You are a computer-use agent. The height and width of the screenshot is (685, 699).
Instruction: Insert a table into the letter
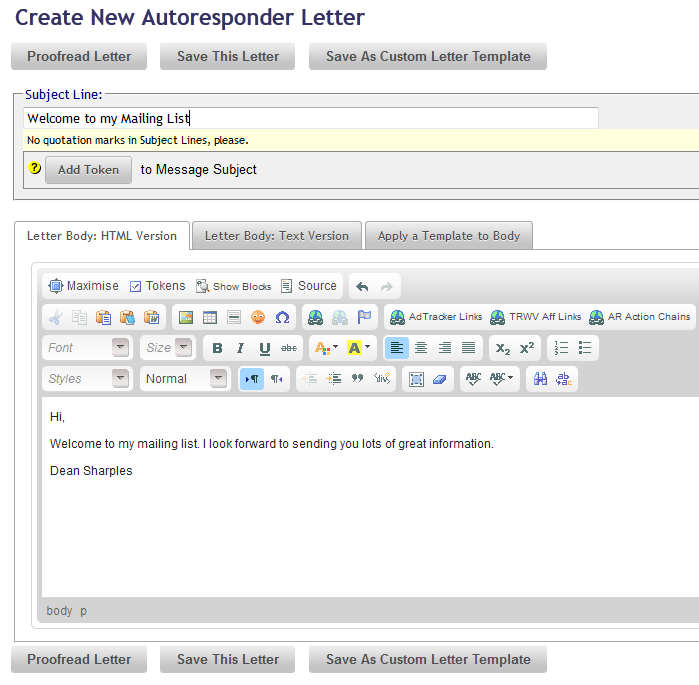pos(209,317)
